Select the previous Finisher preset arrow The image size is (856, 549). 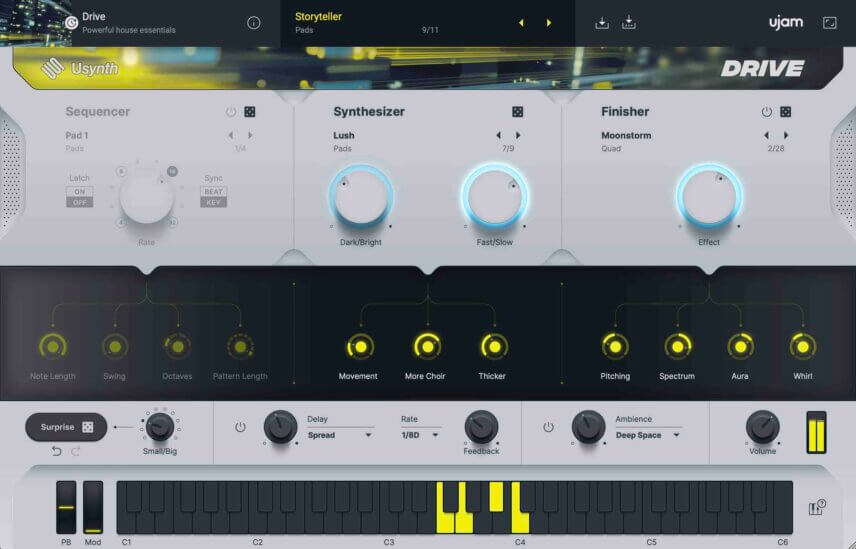tap(766, 135)
